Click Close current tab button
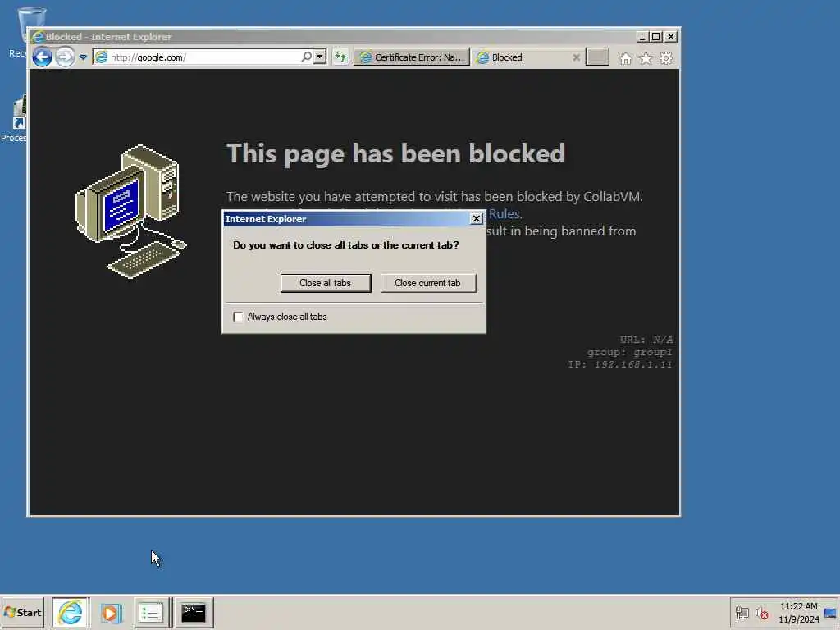This screenshot has width=840, height=630. (427, 283)
